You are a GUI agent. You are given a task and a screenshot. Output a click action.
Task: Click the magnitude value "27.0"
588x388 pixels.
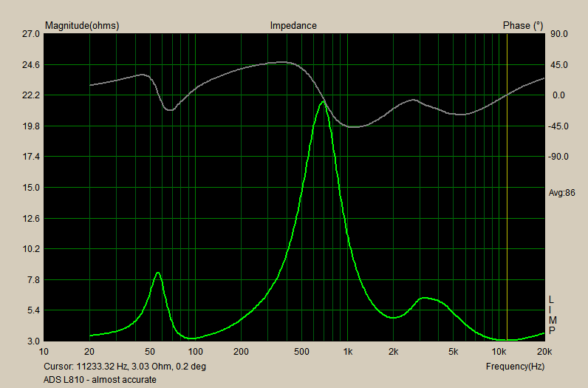(31, 34)
